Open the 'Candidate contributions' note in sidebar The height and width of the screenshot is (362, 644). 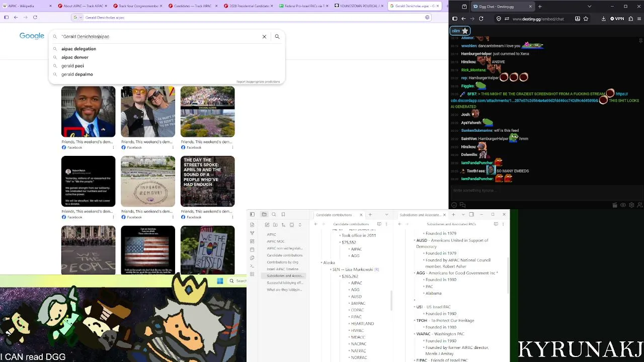284,255
